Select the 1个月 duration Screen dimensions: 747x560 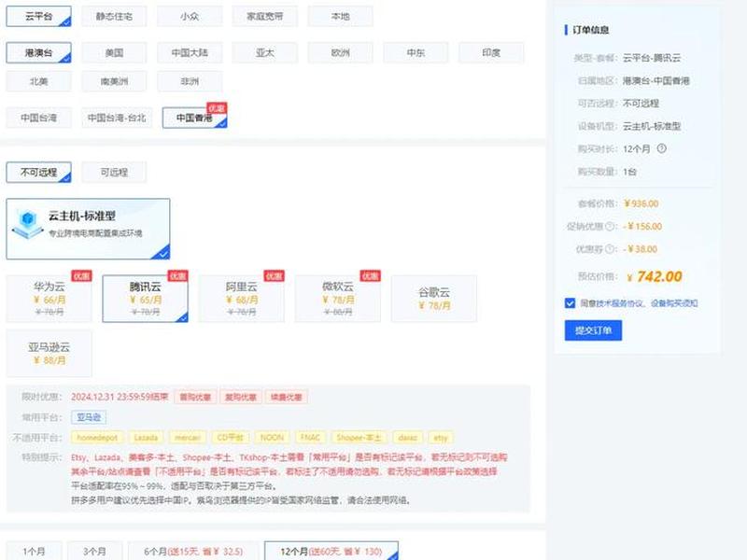(34, 551)
